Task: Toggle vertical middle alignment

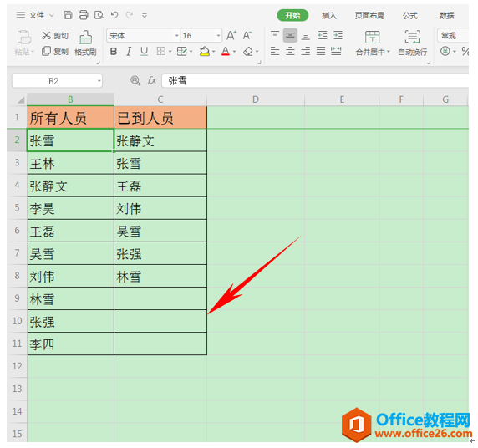Action: tap(290, 35)
